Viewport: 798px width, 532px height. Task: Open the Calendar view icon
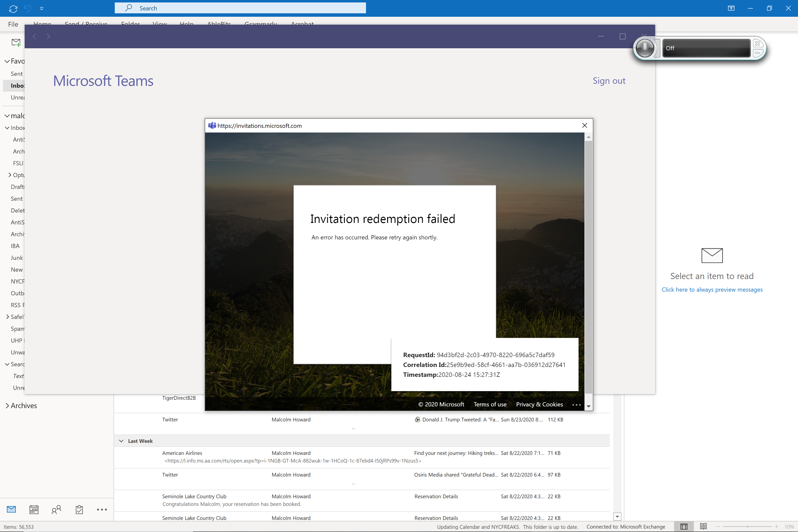34,509
